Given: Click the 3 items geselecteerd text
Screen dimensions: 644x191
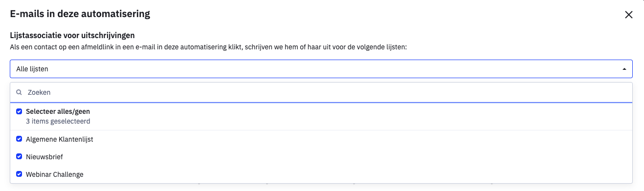Looking at the screenshot, I should point(58,121).
